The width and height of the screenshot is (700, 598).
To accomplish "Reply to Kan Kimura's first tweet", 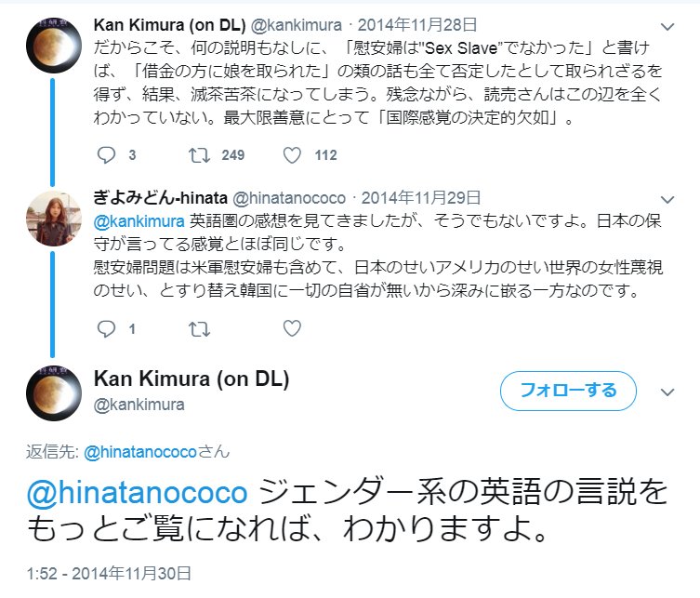I will [x=106, y=155].
